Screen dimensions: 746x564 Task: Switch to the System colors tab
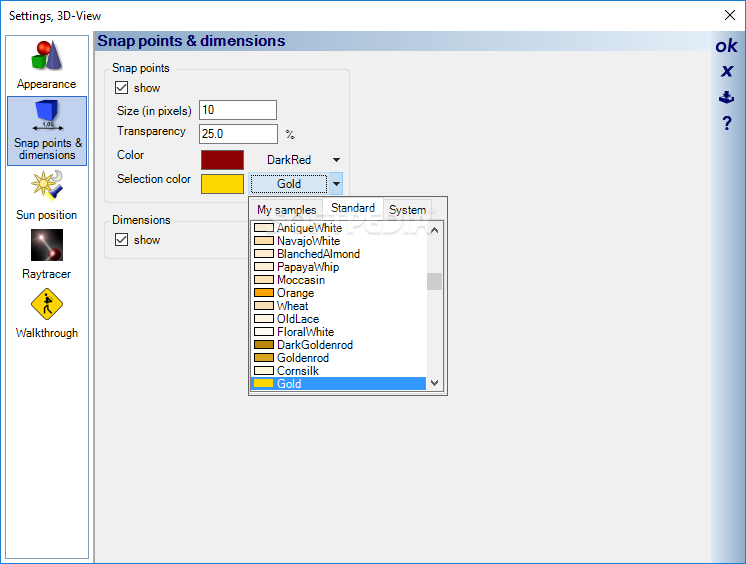407,209
